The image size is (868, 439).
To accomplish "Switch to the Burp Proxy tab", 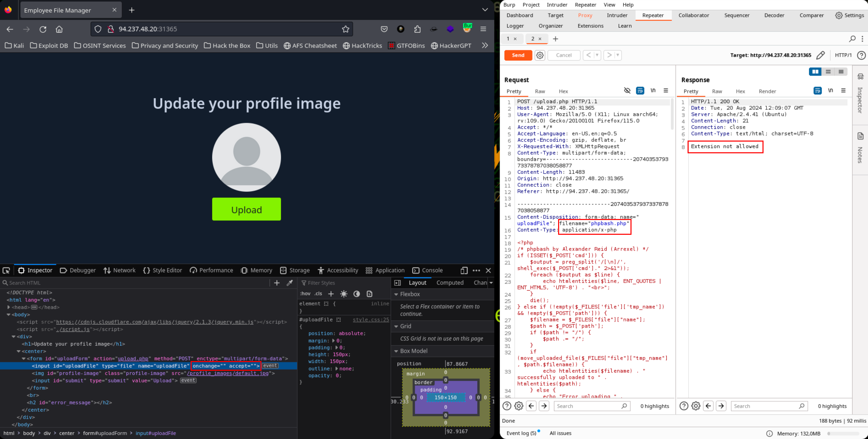I will (585, 15).
